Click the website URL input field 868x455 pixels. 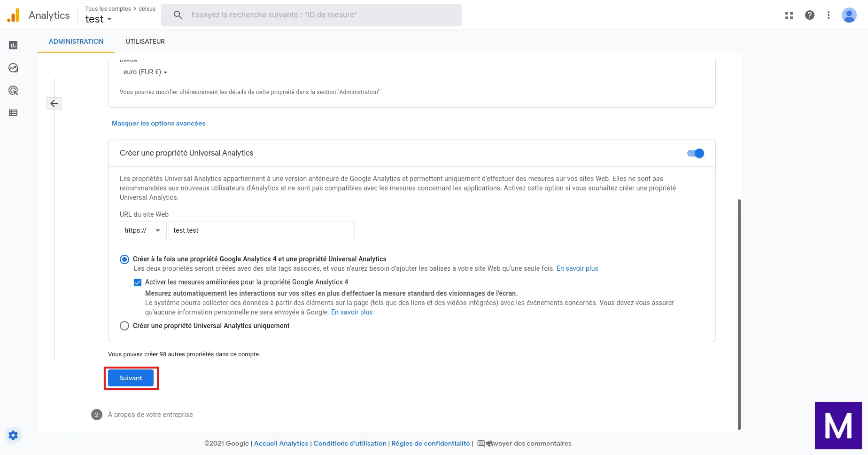point(261,230)
